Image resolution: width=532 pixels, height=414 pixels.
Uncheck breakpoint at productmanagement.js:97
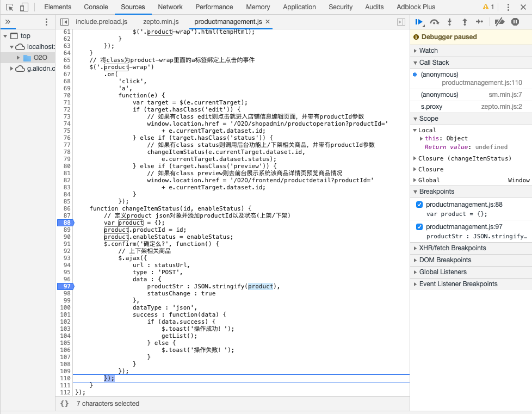pyautogui.click(x=419, y=227)
